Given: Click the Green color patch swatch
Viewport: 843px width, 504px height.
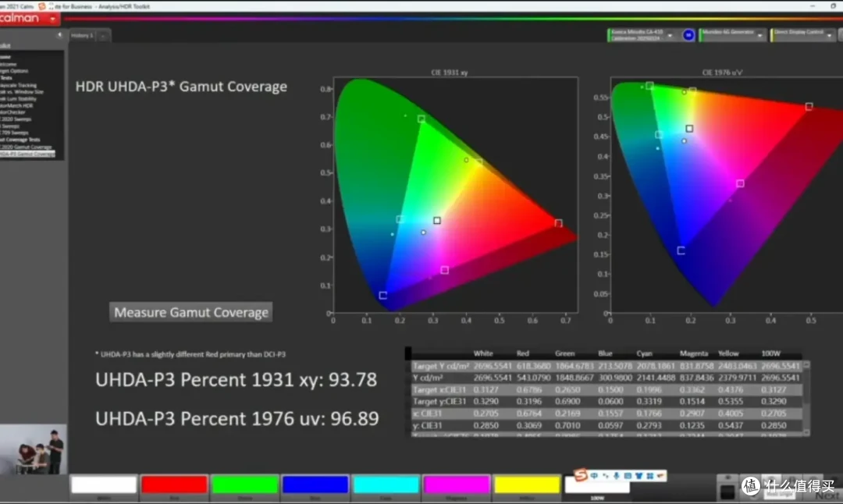Looking at the screenshot, I should (x=244, y=484).
